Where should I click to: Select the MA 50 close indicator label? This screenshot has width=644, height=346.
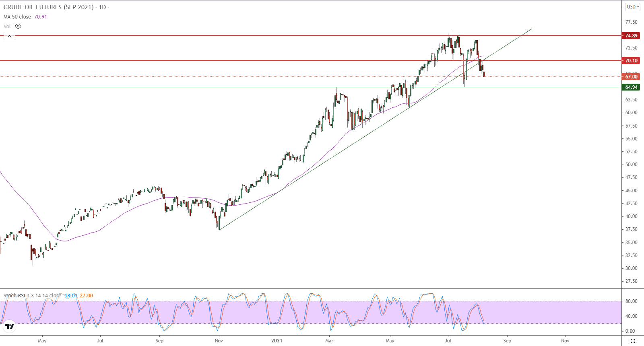coord(17,17)
